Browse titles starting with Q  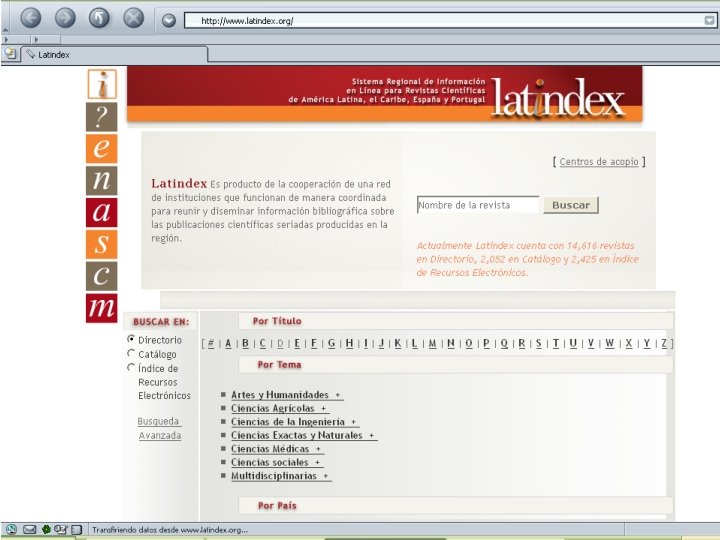(504, 343)
